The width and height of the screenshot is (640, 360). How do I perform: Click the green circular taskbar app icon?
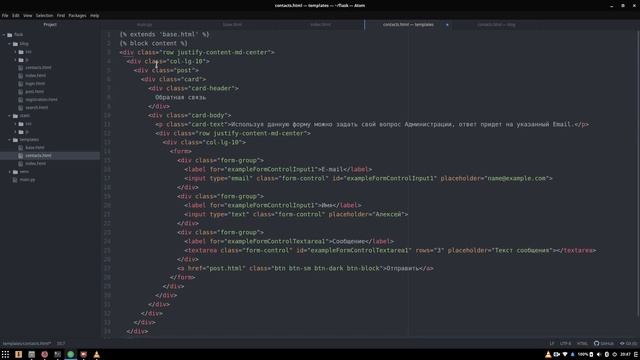pyautogui.click(x=71, y=355)
